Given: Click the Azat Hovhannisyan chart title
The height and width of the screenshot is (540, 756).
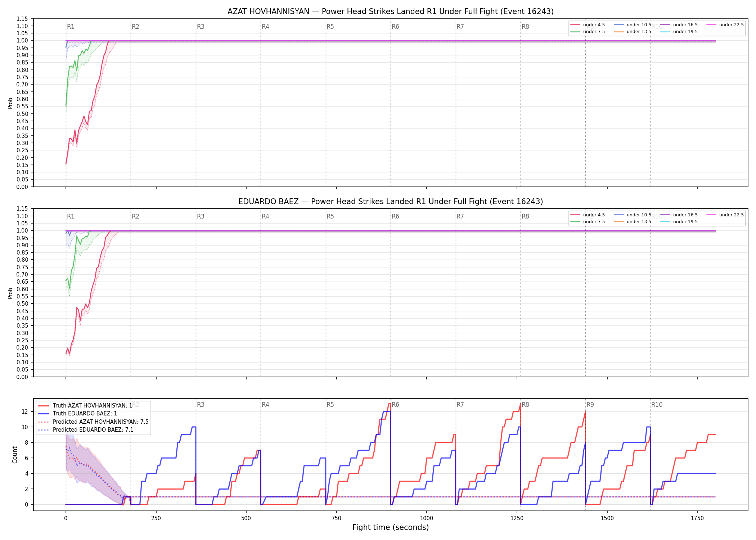Looking at the screenshot, I should click(391, 12).
